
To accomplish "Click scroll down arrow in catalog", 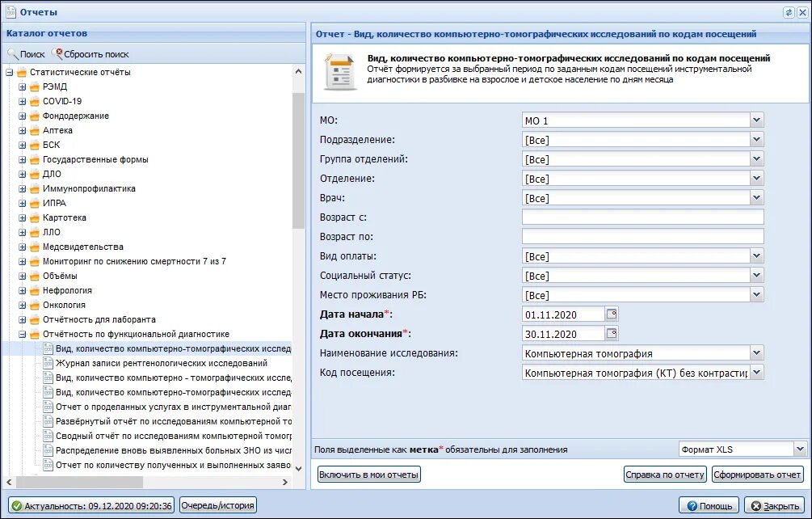I will click(x=298, y=468).
